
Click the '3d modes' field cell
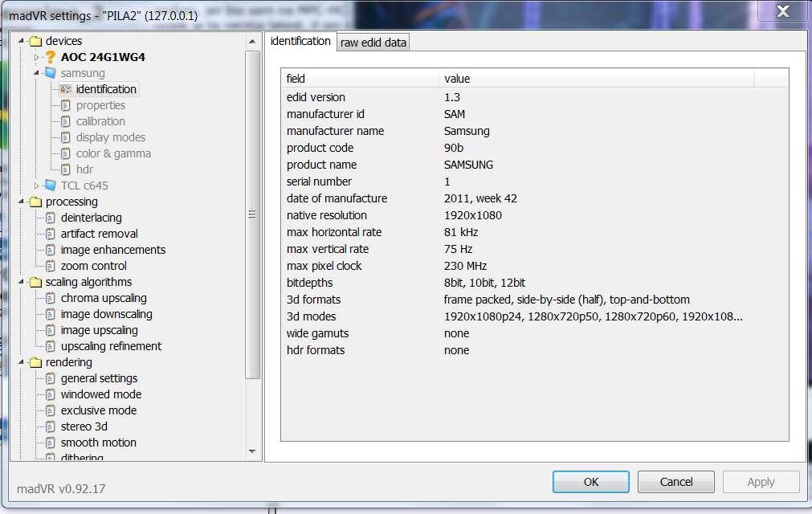(312, 316)
